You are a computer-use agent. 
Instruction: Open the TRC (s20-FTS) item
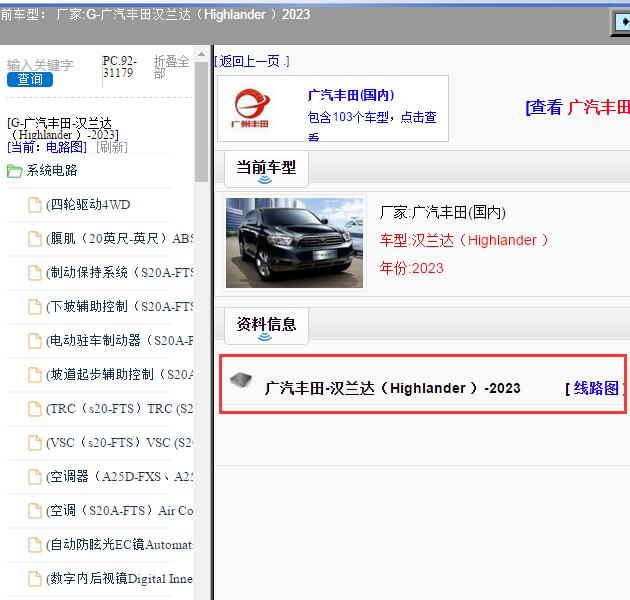(x=119, y=409)
